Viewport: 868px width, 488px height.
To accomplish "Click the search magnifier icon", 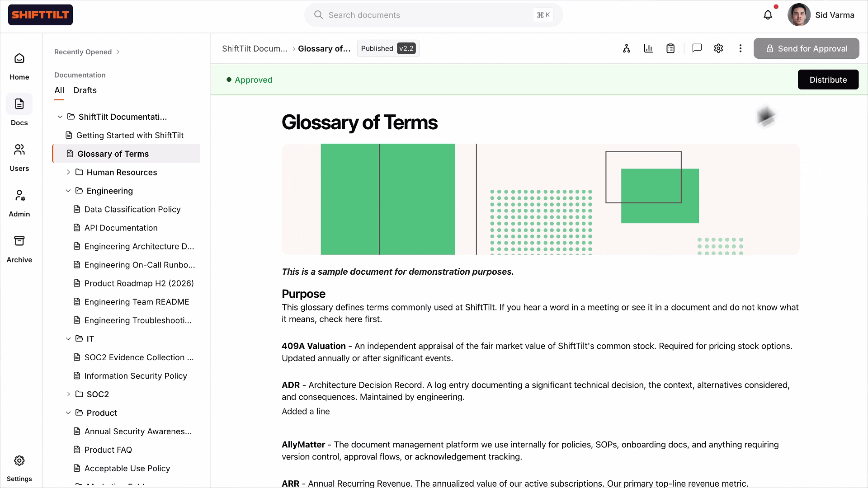I will (318, 15).
